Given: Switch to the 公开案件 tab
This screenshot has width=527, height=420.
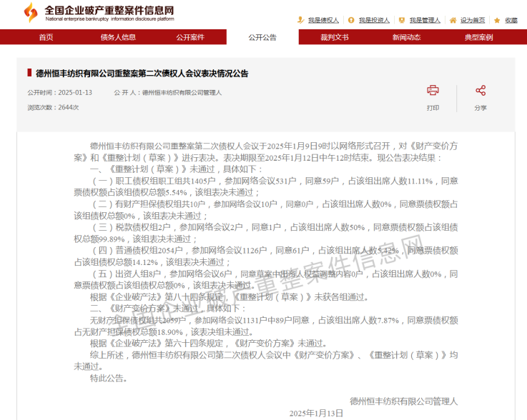Looking at the screenshot, I should (190, 37).
